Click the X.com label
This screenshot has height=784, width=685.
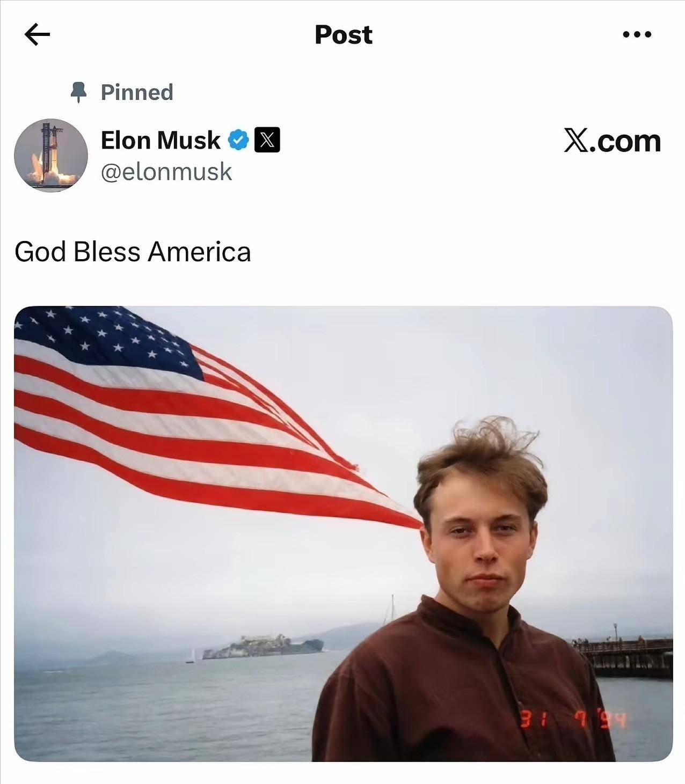tap(612, 141)
